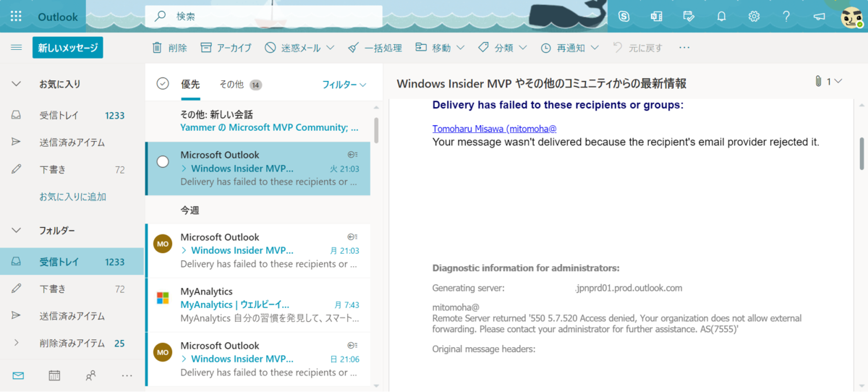Switch to the Other (その他) tab

pyautogui.click(x=240, y=85)
